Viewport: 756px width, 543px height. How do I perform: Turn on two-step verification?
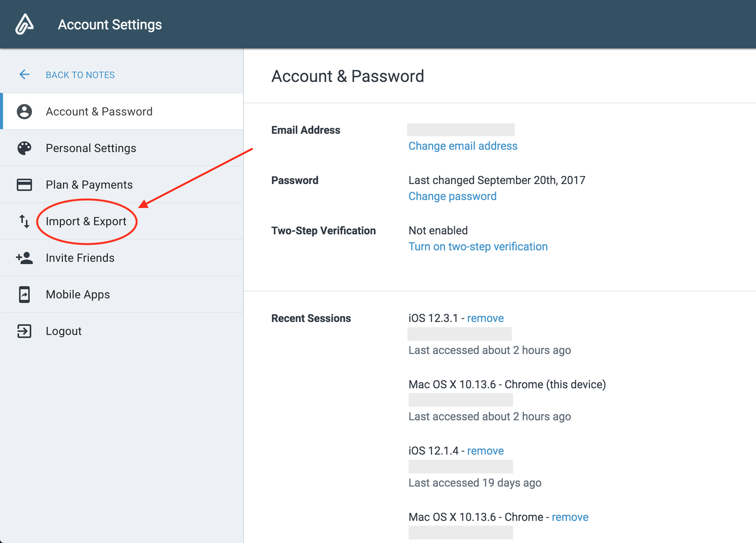tap(478, 247)
